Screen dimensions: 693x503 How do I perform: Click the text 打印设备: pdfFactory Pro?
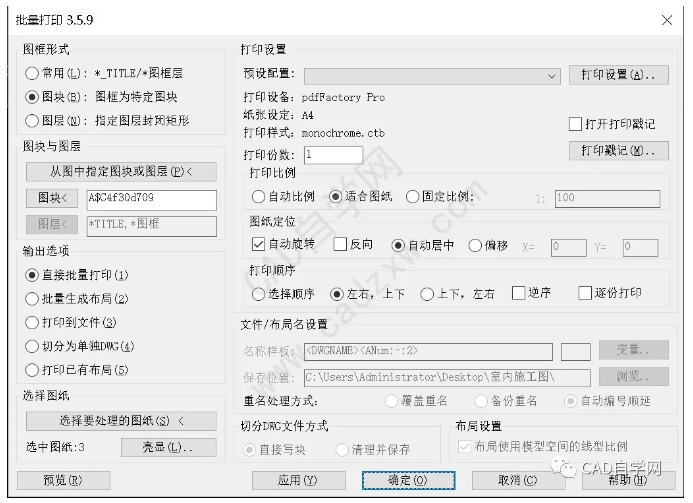pyautogui.click(x=314, y=97)
